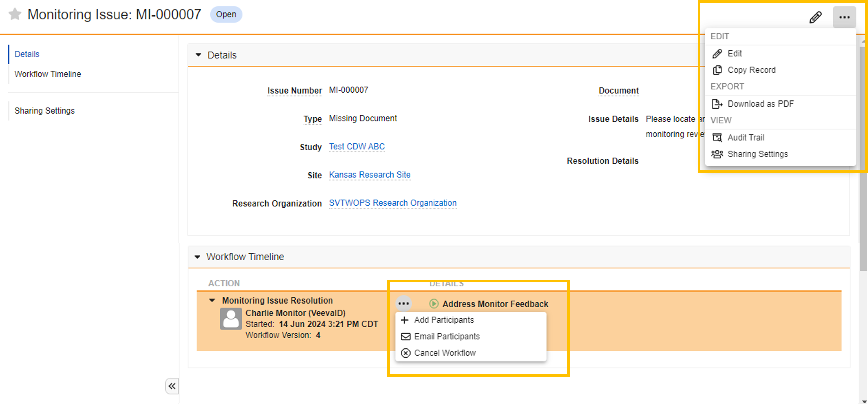Select Add Participants menu option
Viewport: 868px width, 404px height.
(443, 320)
